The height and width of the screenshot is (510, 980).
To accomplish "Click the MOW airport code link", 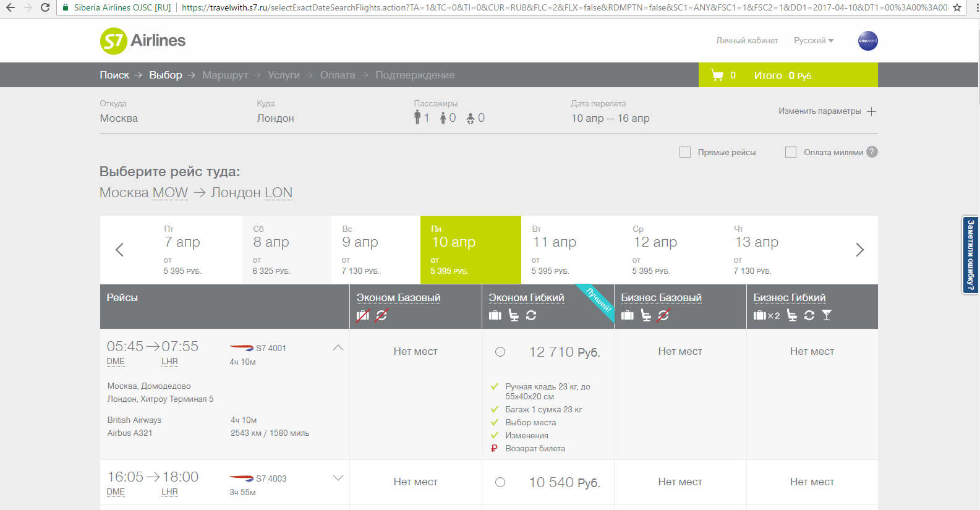I will (x=170, y=193).
